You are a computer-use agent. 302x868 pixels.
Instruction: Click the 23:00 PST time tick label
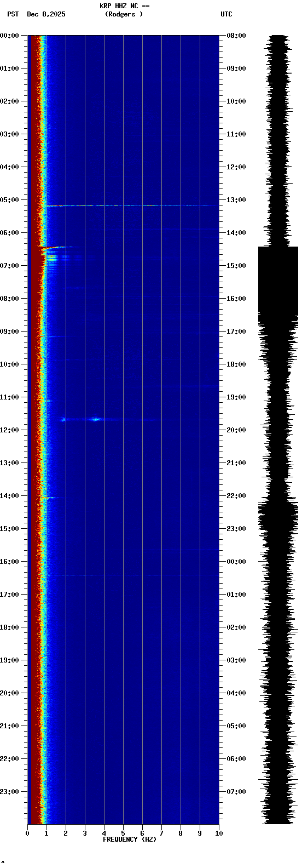pos(9,792)
